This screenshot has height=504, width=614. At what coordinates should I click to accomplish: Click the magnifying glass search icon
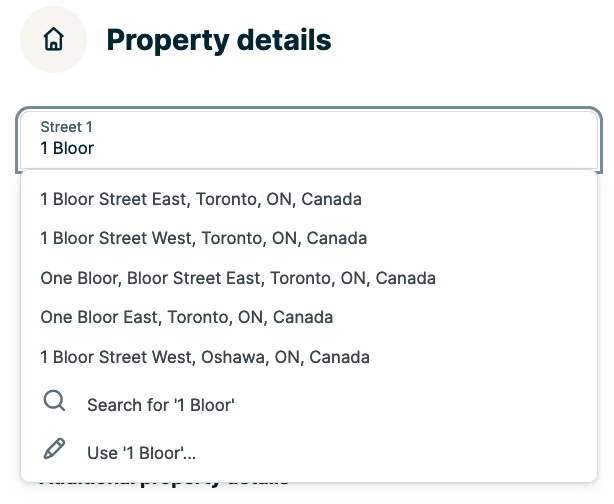pyautogui.click(x=55, y=402)
